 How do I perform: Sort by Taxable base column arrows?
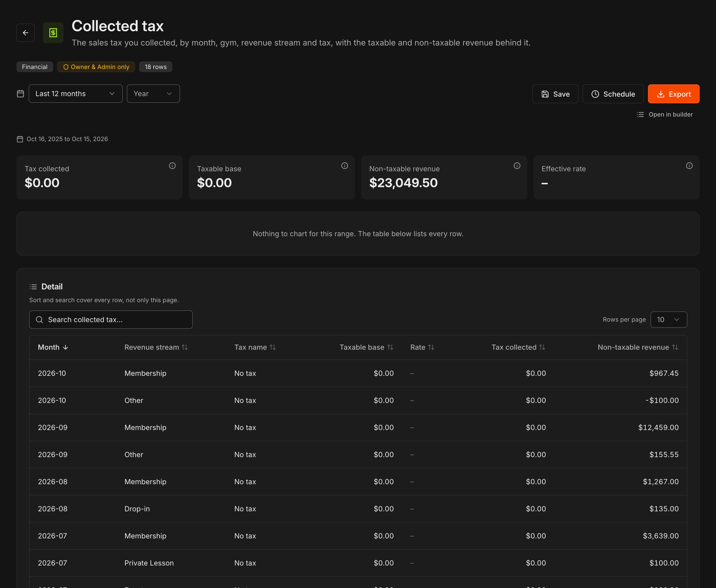pyautogui.click(x=390, y=347)
